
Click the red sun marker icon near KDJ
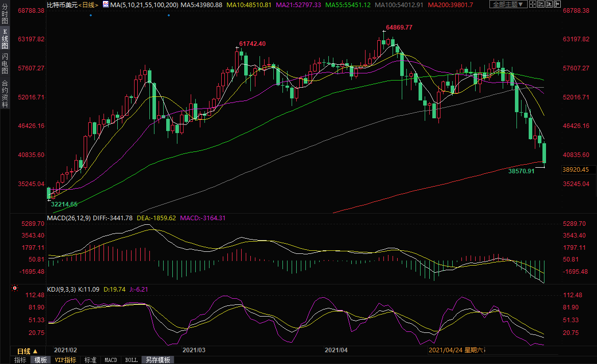point(15,288)
